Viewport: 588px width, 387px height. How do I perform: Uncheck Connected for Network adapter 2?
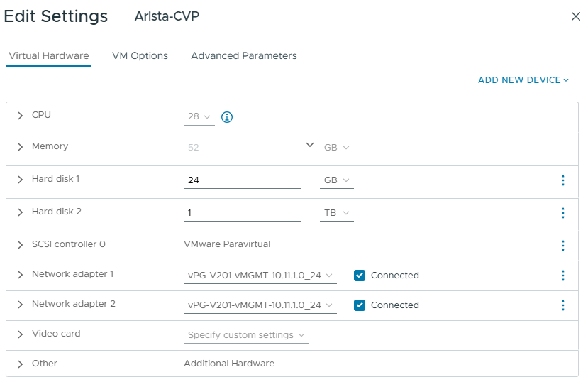pos(359,305)
